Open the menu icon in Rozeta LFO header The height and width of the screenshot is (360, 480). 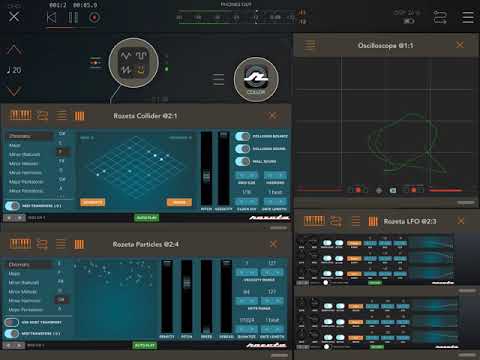point(356,221)
